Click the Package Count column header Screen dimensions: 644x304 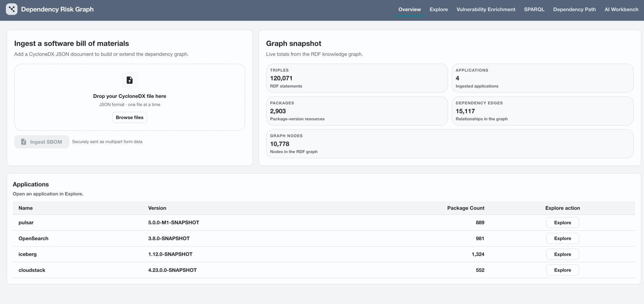tap(466, 208)
